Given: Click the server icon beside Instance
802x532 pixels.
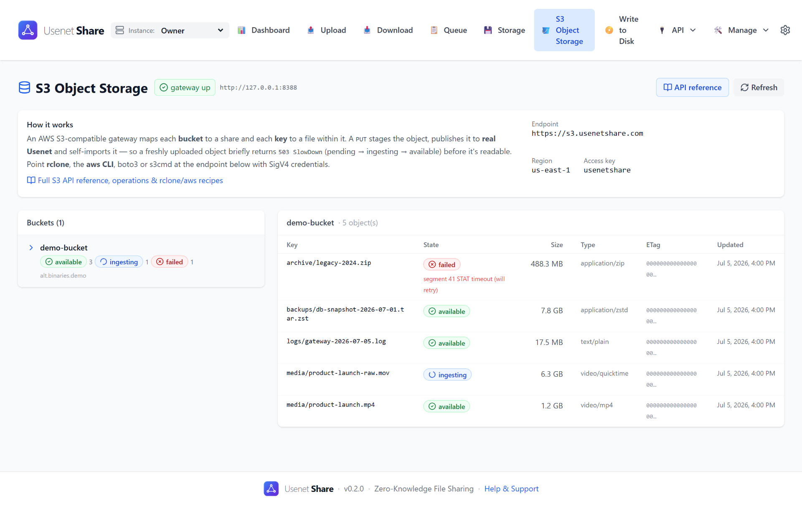Looking at the screenshot, I should point(120,30).
